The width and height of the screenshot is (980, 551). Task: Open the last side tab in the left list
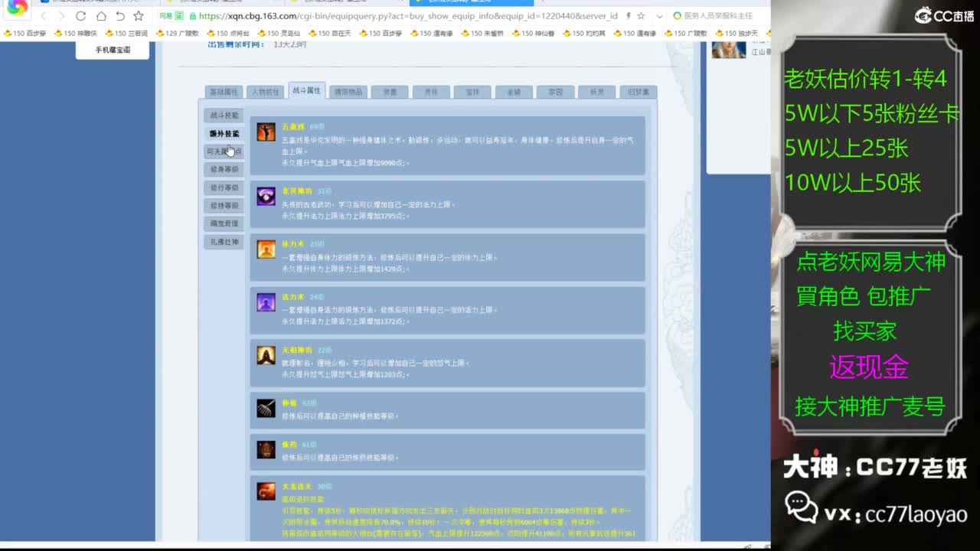coord(224,242)
